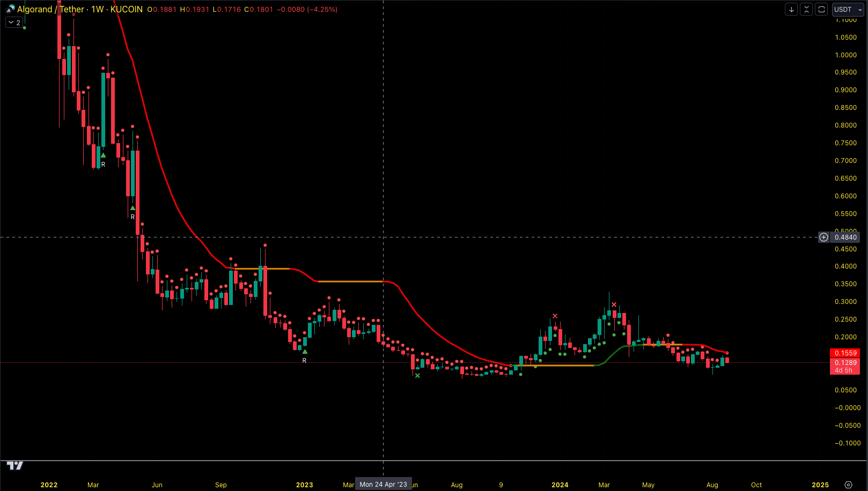Open chart axis settings gear icon
Screen dimensions: 868x491
pos(848,485)
